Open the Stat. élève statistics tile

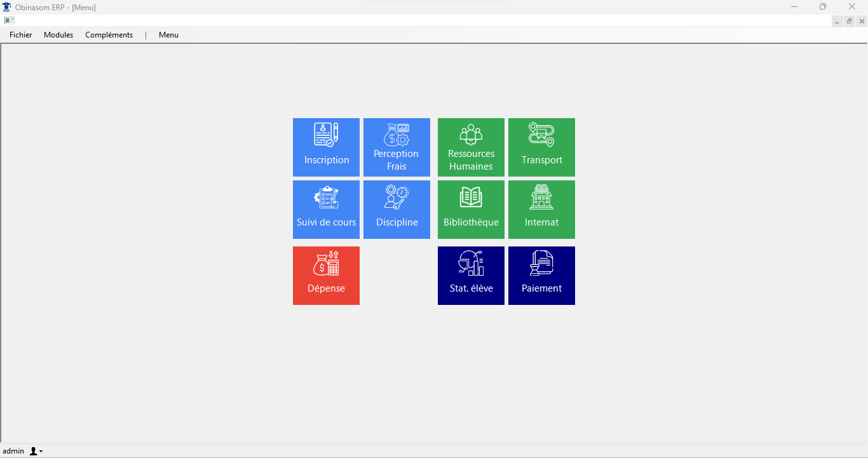click(x=471, y=276)
